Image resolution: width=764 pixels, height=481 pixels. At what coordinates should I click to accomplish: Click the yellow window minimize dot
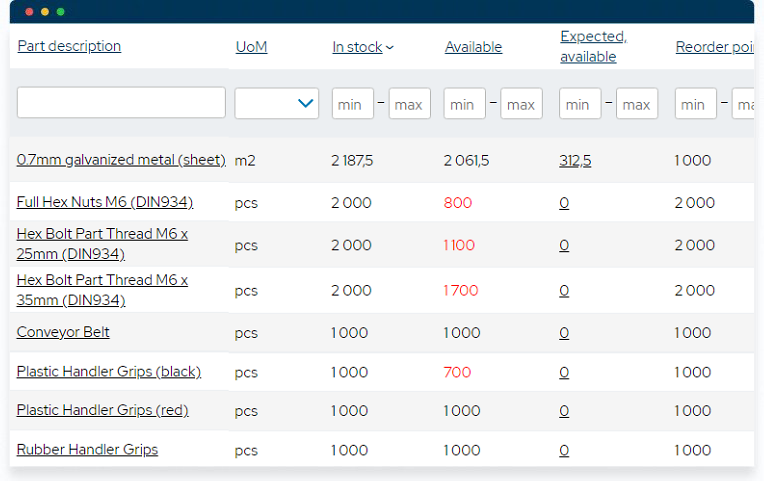coord(45,12)
